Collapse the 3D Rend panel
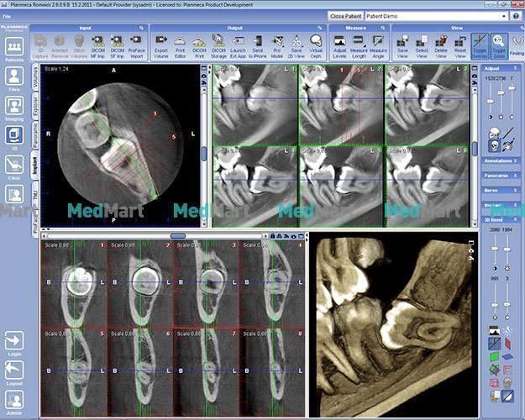This screenshot has height=420, width=525. (515, 220)
